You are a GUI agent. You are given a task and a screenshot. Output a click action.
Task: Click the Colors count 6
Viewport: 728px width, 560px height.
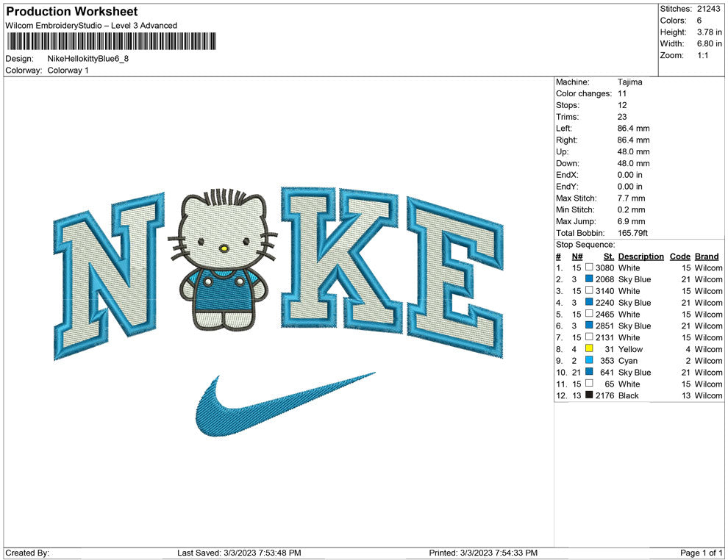coord(699,21)
